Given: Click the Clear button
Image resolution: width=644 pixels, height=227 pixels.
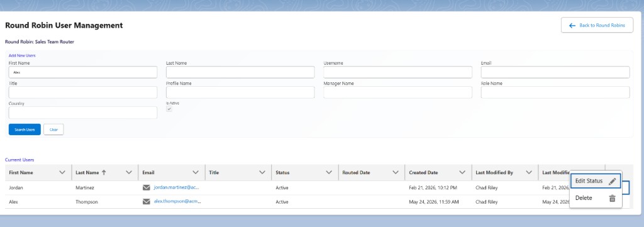Looking at the screenshot, I should point(54,130).
